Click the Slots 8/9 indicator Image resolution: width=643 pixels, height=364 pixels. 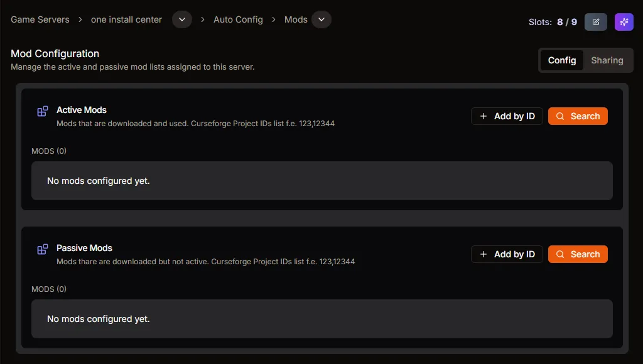[x=553, y=21]
